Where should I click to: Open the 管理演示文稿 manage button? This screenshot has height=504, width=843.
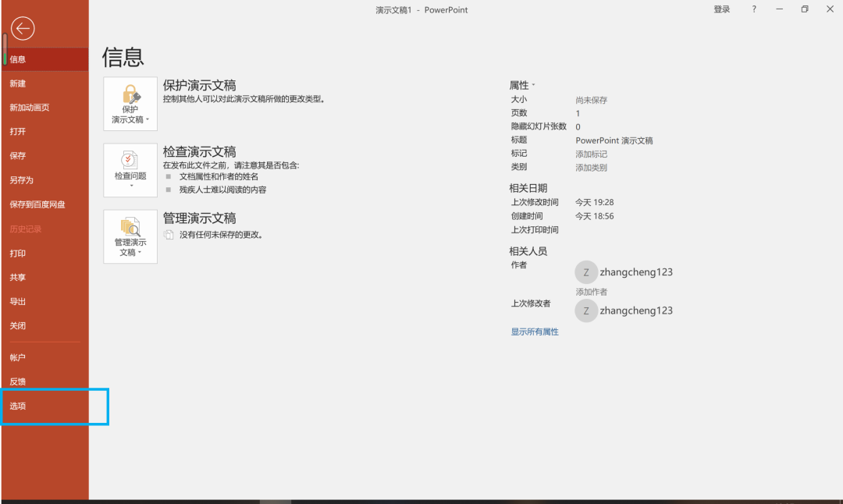pos(130,236)
